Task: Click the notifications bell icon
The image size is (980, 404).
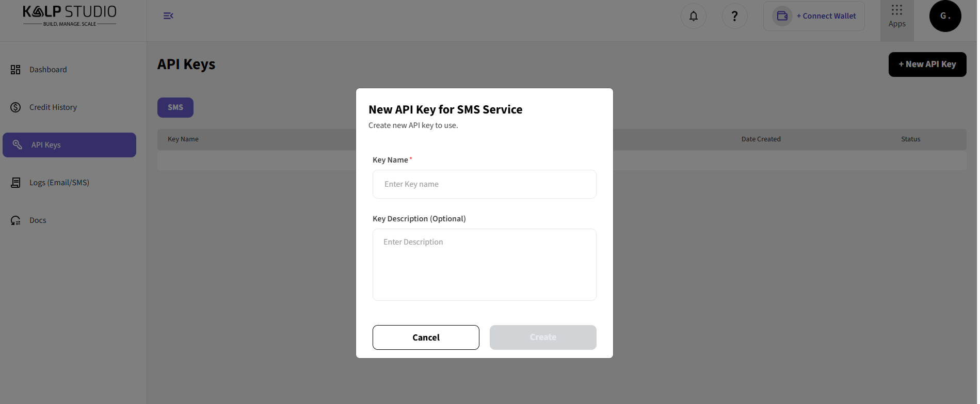Action: [694, 16]
